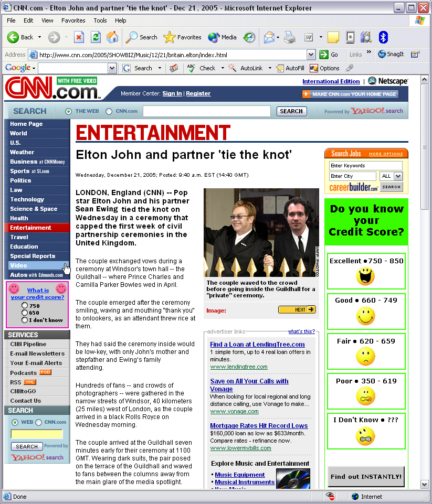The width and height of the screenshot is (432, 504).
Task: Open the AutoLink dropdown arrow
Action: (x=270, y=68)
